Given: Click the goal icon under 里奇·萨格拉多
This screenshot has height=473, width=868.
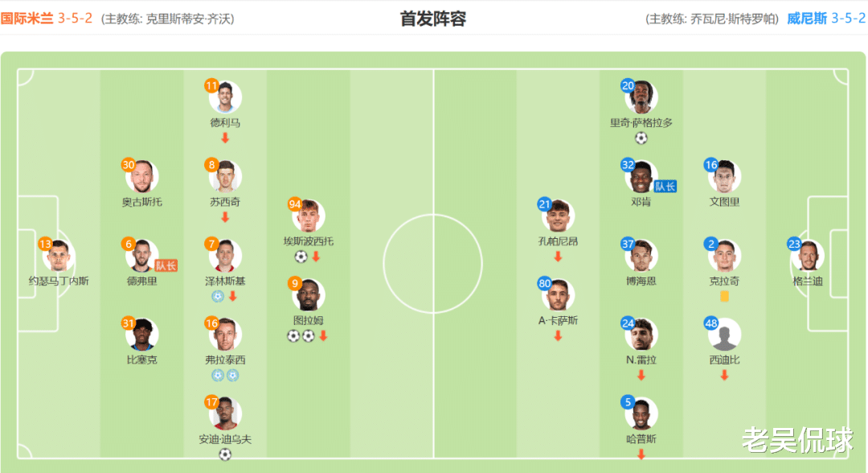Looking at the screenshot, I should (641, 138).
